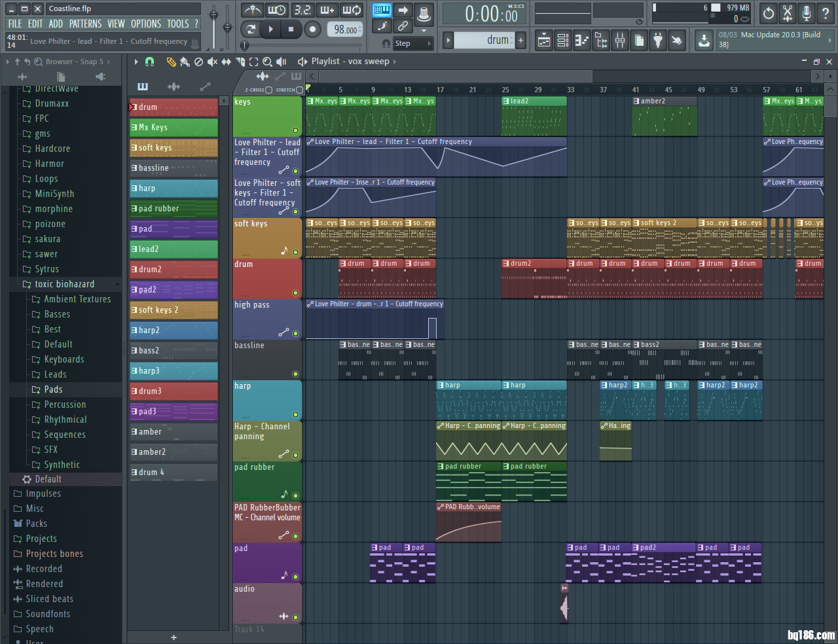Mute the harp track
Image resolution: width=838 pixels, height=644 pixels.
(x=295, y=415)
